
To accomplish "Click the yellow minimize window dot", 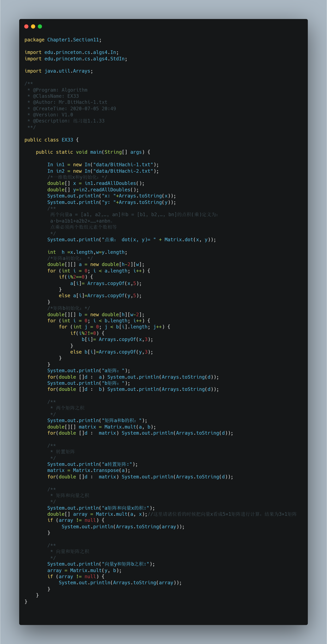I will coord(33,26).
